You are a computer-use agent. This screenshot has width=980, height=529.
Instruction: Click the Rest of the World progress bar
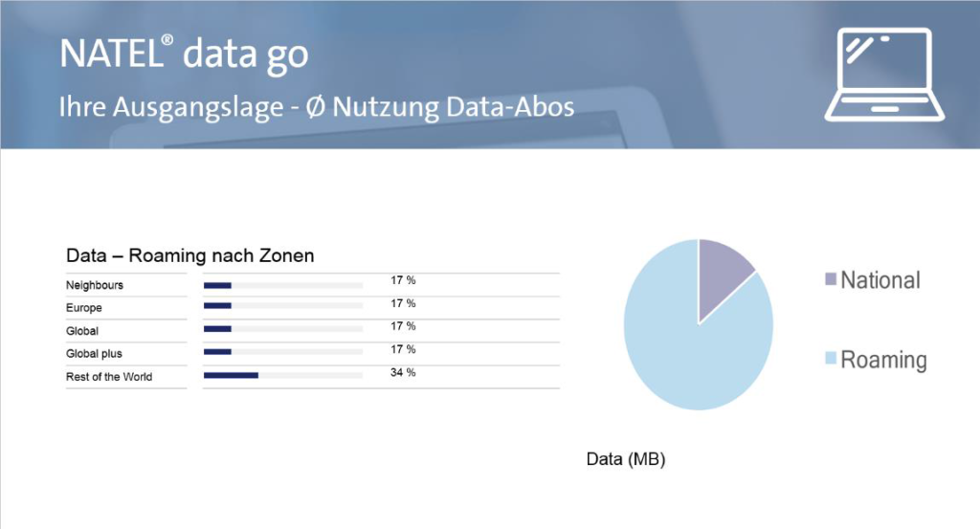[283, 375]
